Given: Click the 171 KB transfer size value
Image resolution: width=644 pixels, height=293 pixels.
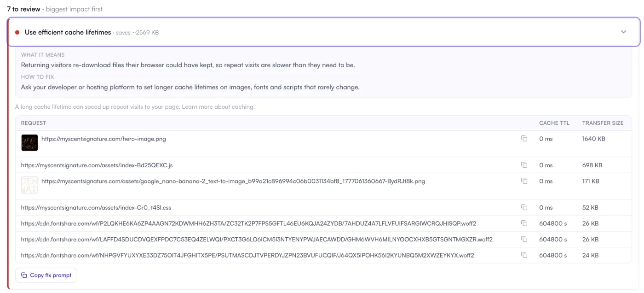Looking at the screenshot, I should coord(591,181).
